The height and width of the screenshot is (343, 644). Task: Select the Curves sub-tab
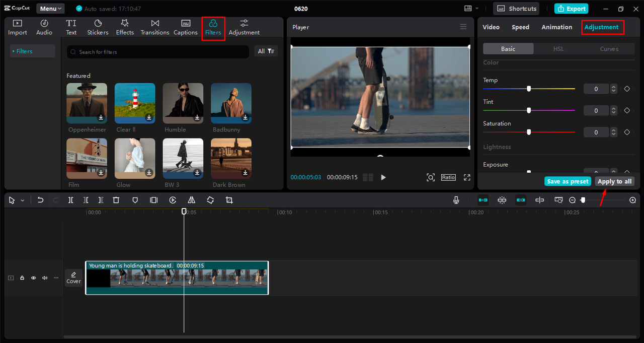(x=609, y=49)
